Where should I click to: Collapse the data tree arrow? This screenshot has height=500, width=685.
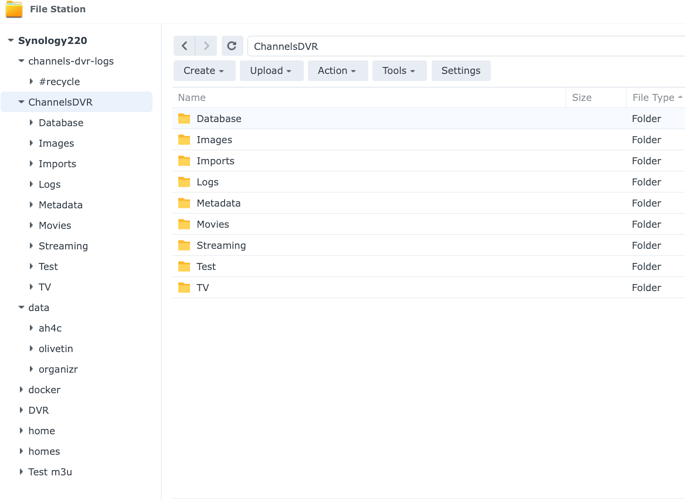(x=21, y=307)
